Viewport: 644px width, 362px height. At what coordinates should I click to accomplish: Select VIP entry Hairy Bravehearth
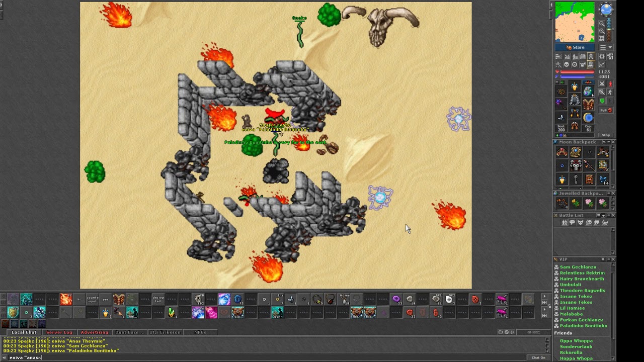582,279
